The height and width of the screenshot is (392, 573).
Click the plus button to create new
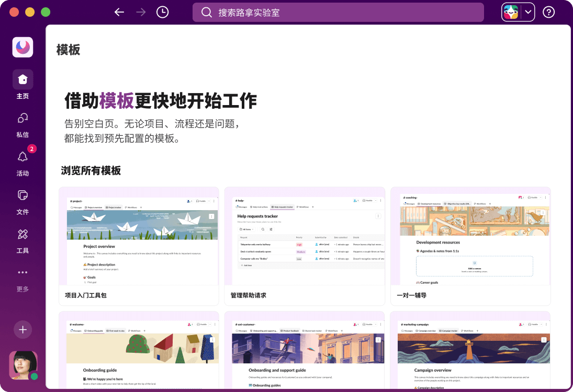(23, 330)
